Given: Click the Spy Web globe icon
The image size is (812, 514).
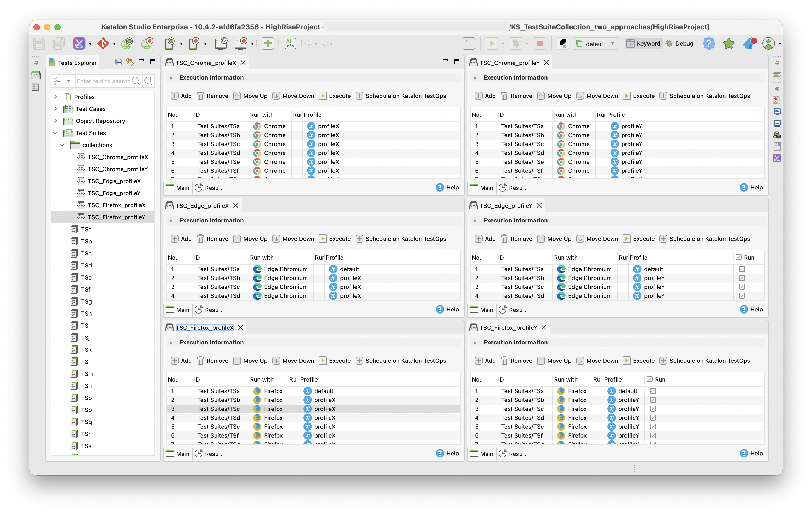Looking at the screenshot, I should coord(127,43).
